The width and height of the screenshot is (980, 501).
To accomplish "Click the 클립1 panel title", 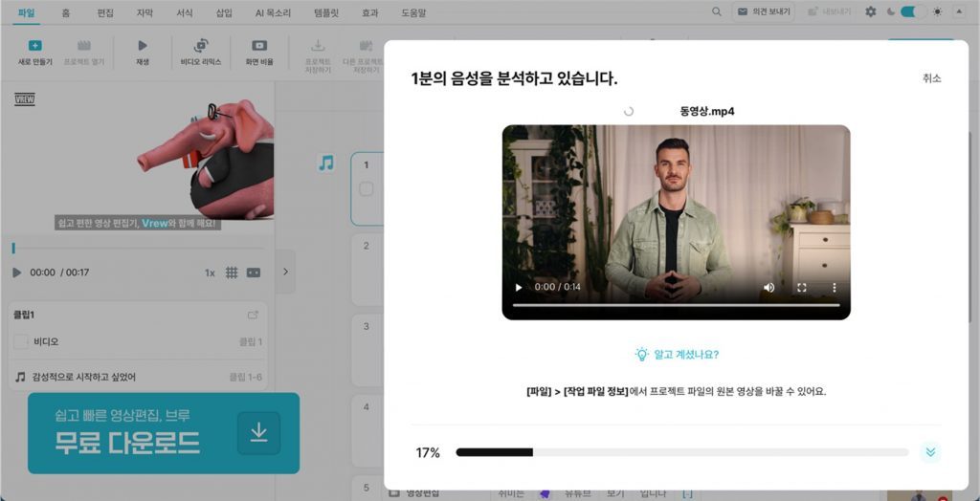I will click(24, 315).
